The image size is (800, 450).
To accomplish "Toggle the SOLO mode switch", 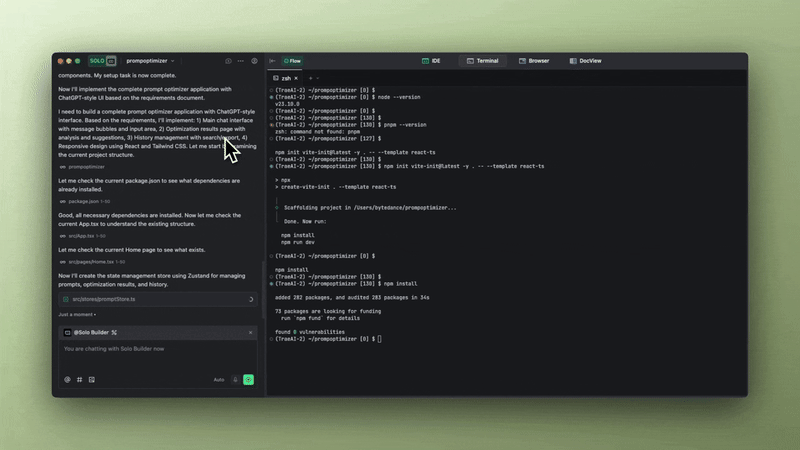I will (x=103, y=61).
